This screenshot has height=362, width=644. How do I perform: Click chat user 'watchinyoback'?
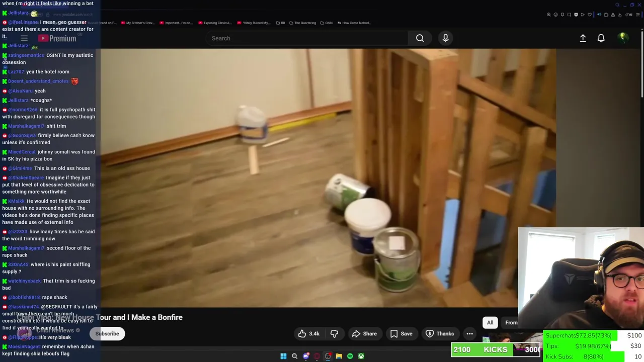pyautogui.click(x=24, y=281)
